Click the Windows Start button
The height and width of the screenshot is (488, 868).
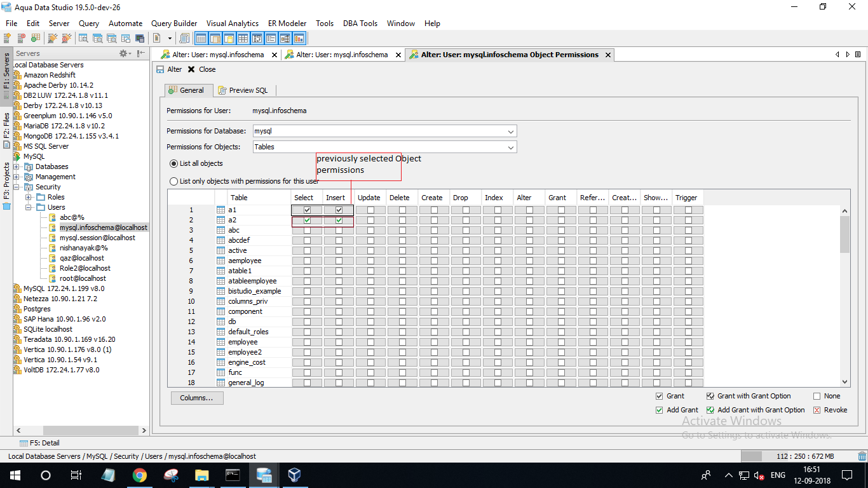[x=15, y=475]
